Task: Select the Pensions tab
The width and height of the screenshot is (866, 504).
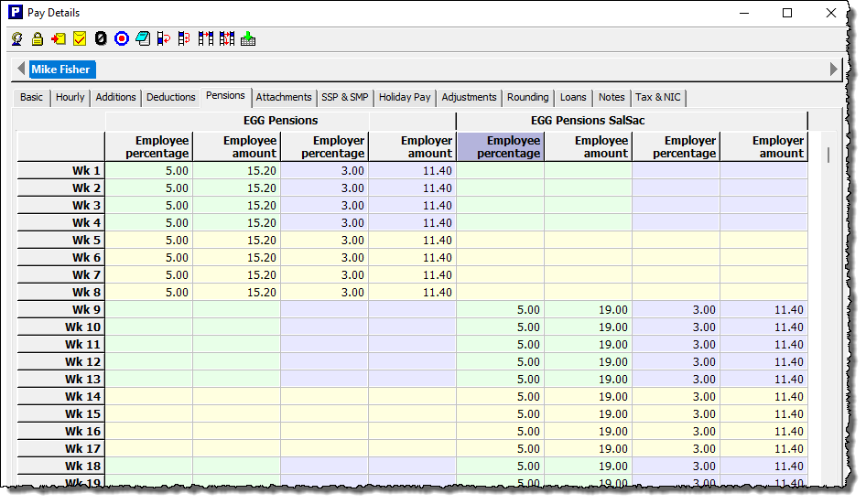Action: [225, 95]
